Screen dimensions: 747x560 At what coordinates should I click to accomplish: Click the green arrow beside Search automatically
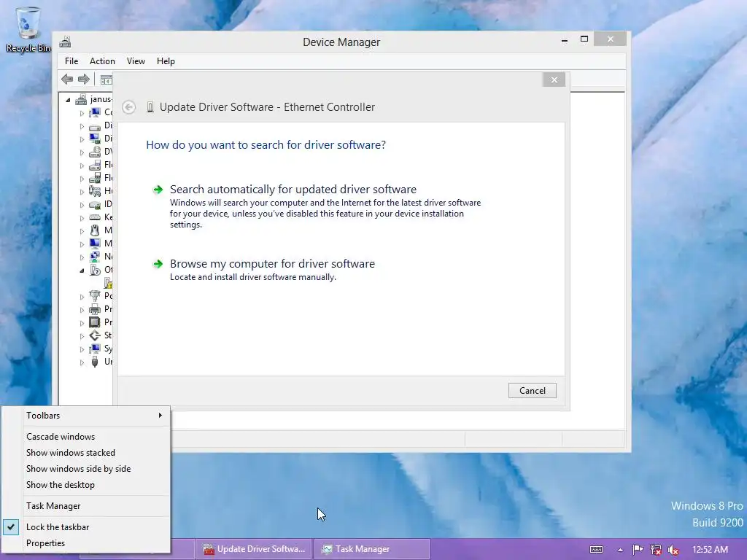(158, 190)
